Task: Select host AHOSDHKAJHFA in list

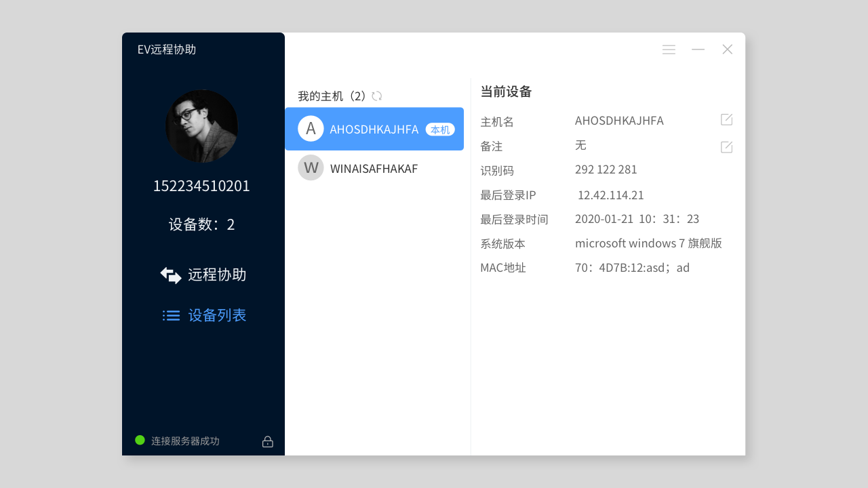Action: [x=374, y=129]
